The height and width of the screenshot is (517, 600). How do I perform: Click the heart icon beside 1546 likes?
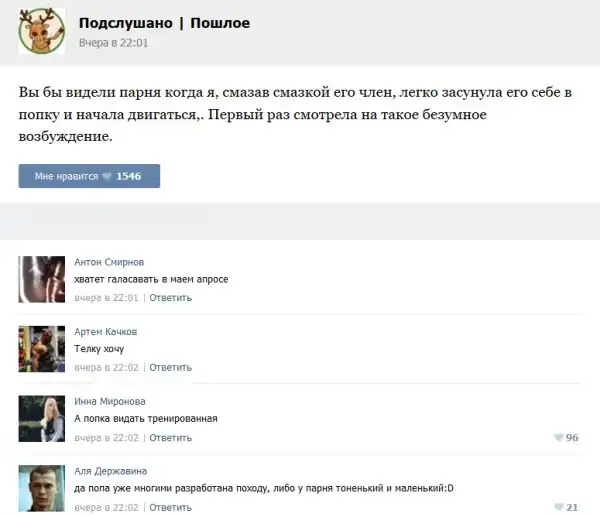(108, 176)
